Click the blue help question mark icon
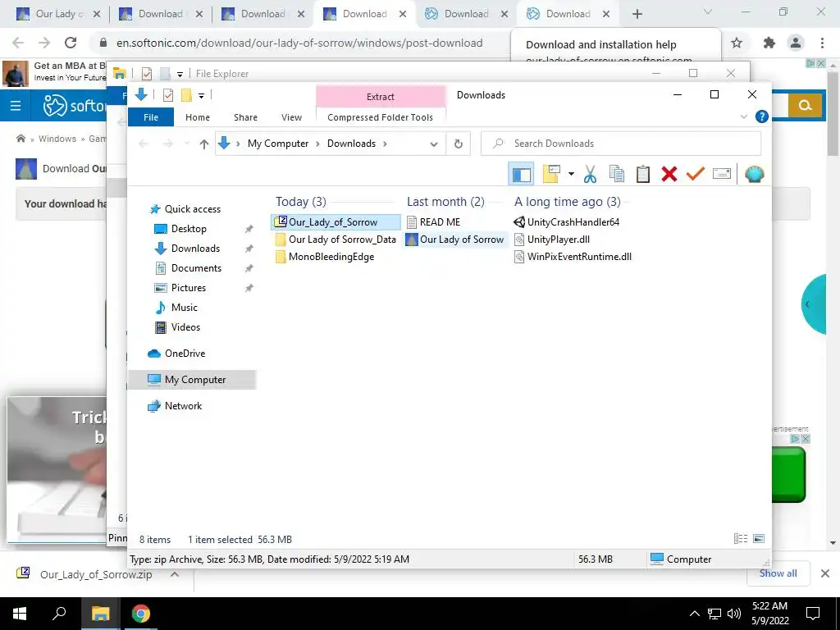The height and width of the screenshot is (630, 840). (x=762, y=116)
